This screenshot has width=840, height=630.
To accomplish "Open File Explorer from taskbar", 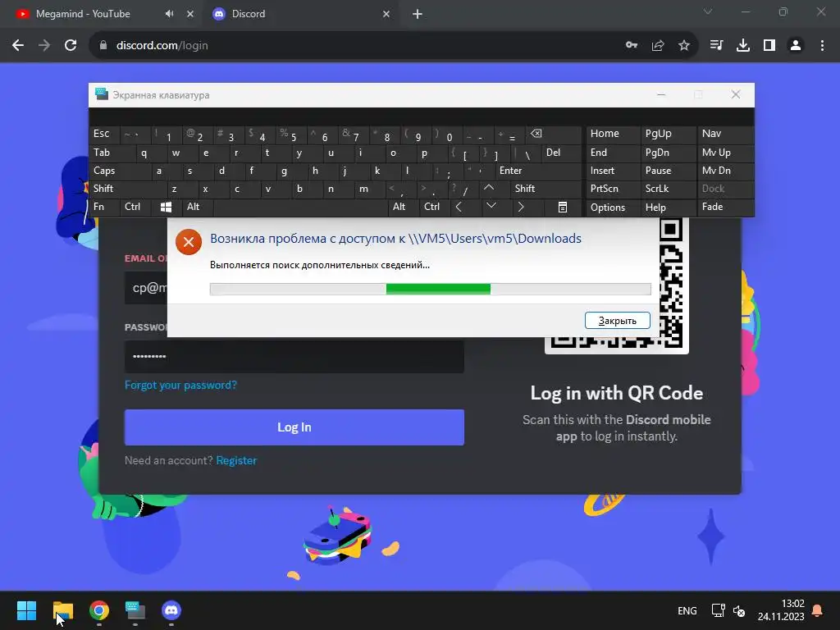I will coord(62,610).
